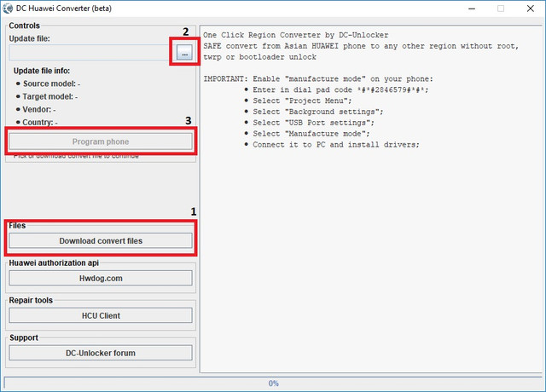Click the 'Support' group label

coord(24,337)
